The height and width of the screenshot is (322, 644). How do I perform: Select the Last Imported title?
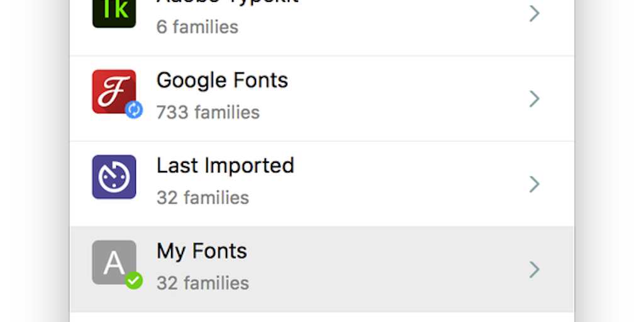pos(225,166)
